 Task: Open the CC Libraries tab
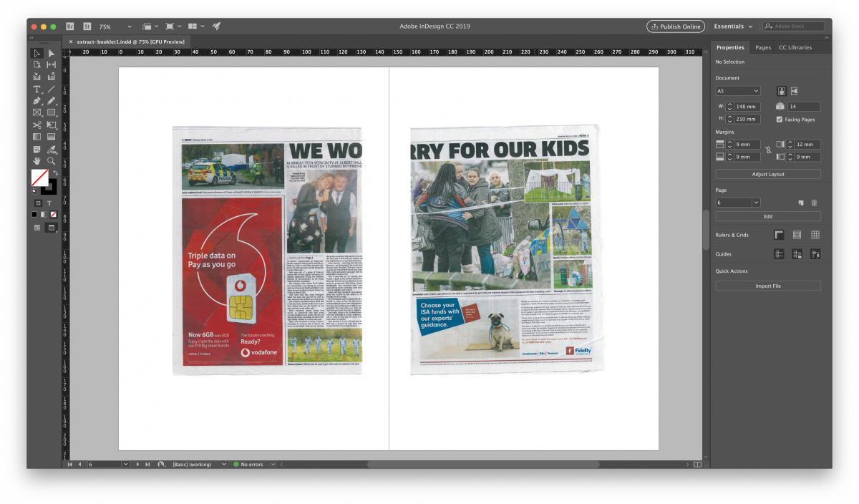[x=795, y=47]
